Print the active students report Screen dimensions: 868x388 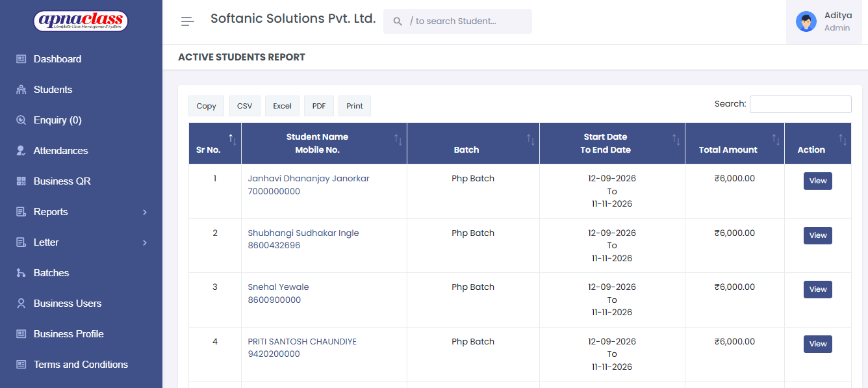click(355, 106)
